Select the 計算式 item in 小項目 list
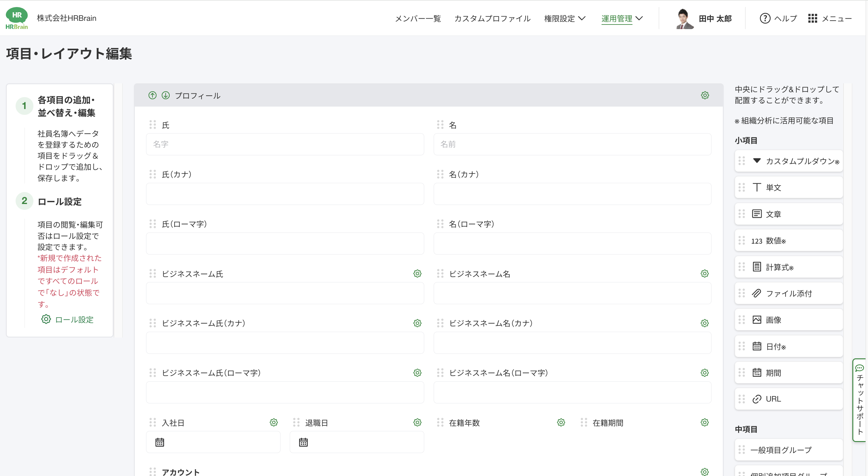Screen dimensions: 868x476 [788, 267]
